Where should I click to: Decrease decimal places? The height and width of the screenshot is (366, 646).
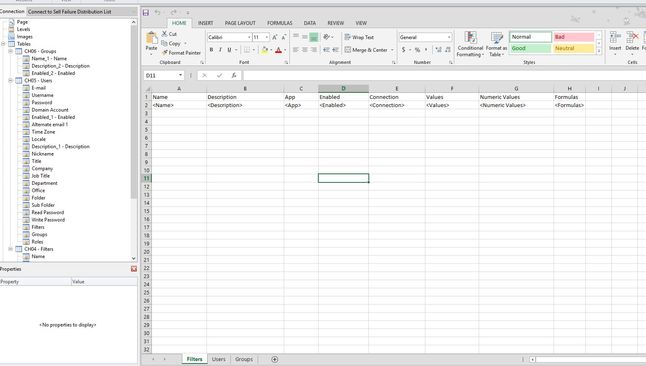coord(448,50)
